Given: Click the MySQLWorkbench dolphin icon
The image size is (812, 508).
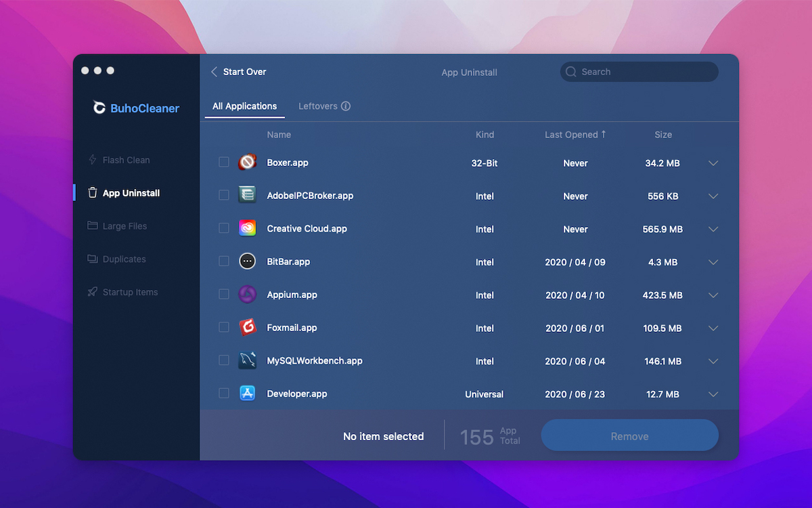Looking at the screenshot, I should (x=247, y=360).
